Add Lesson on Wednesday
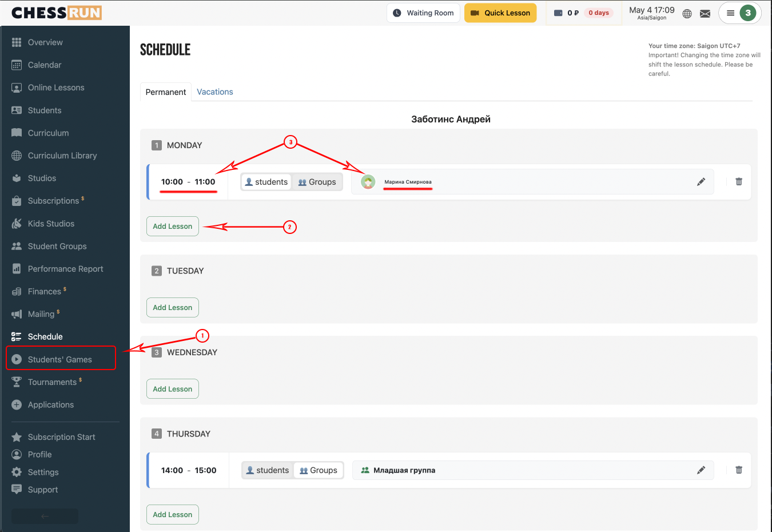The height and width of the screenshot is (532, 772). tap(173, 389)
